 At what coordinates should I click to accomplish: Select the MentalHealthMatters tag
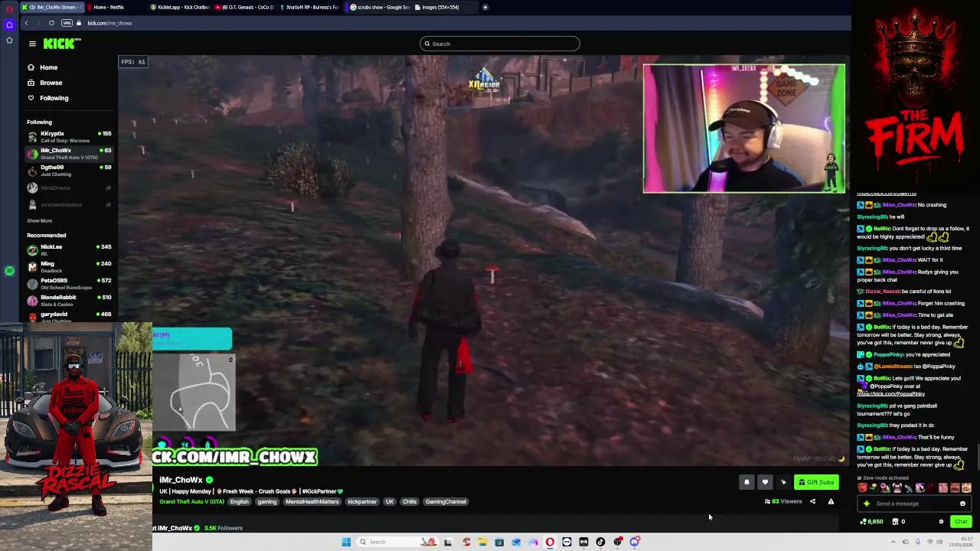pyautogui.click(x=312, y=502)
